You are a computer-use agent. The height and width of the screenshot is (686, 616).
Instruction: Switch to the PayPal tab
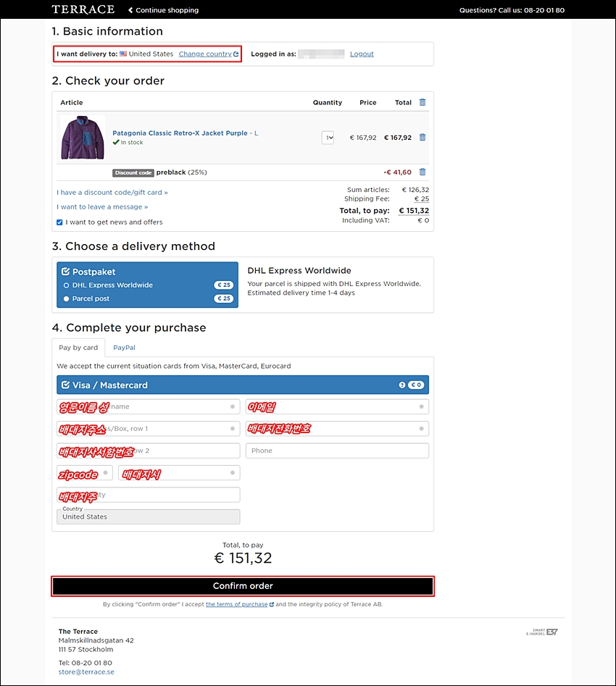point(125,348)
